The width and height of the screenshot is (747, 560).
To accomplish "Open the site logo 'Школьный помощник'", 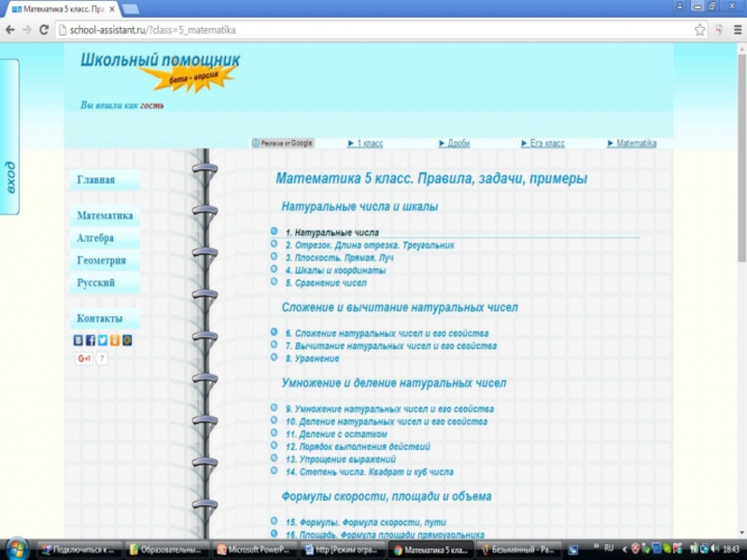I will click(160, 61).
